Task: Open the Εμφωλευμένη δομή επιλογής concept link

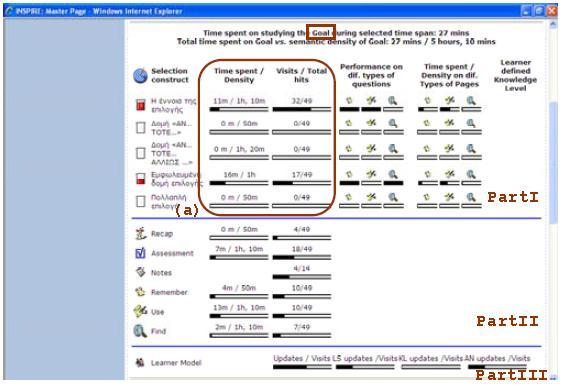Action: [x=176, y=179]
